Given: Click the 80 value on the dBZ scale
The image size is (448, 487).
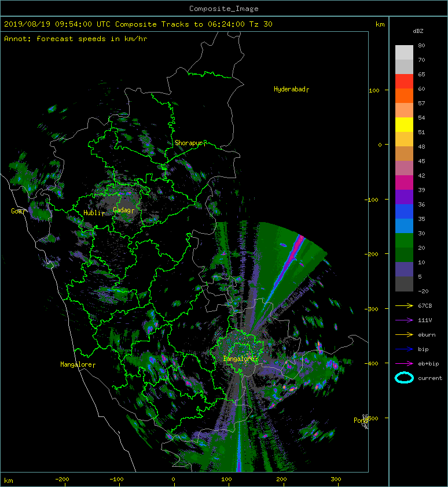Looking at the screenshot, I should point(421,45).
